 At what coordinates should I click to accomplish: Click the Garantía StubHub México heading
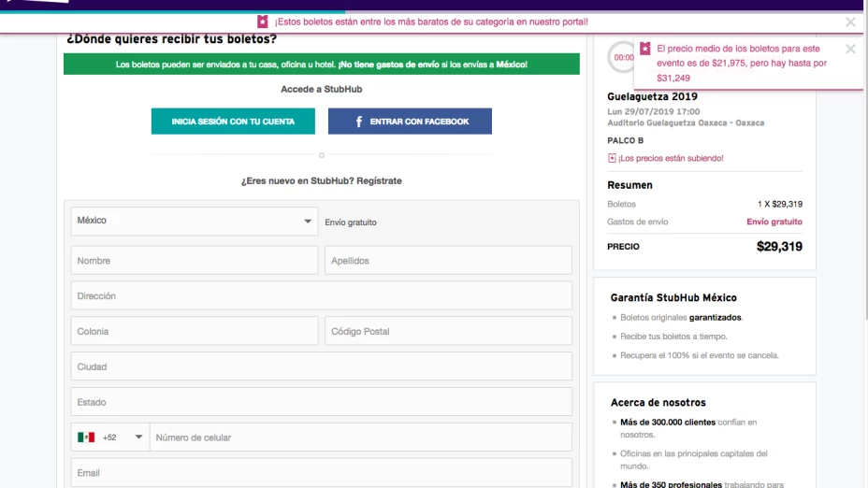tap(673, 297)
